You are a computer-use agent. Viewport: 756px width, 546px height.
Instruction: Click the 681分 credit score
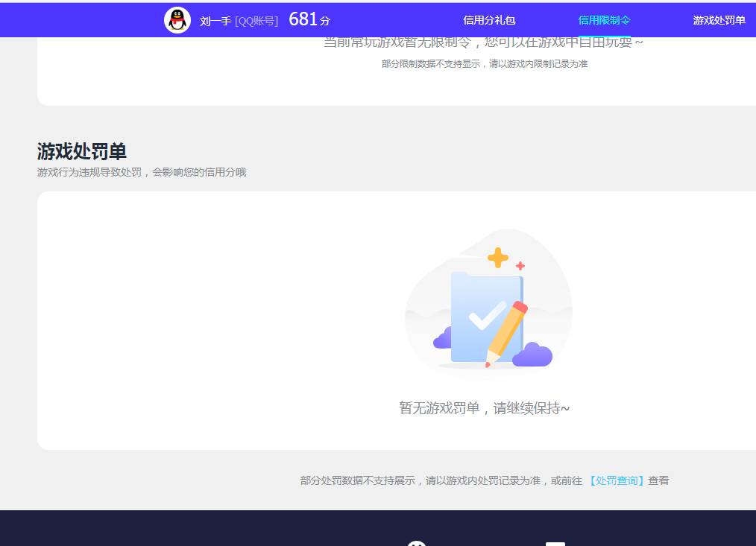tap(309, 19)
